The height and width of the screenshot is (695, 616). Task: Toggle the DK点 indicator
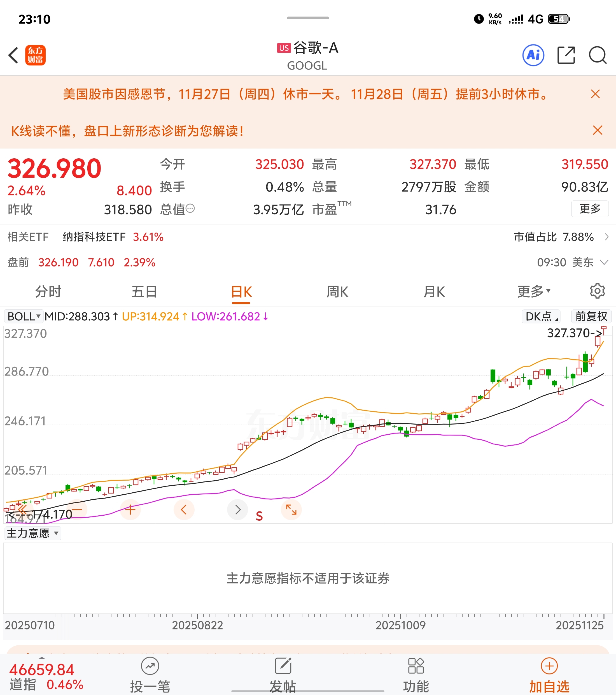coord(541,316)
